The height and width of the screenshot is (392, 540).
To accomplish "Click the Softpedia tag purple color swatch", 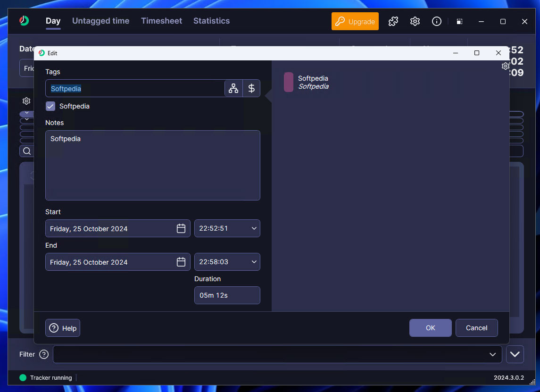I will click(x=288, y=82).
